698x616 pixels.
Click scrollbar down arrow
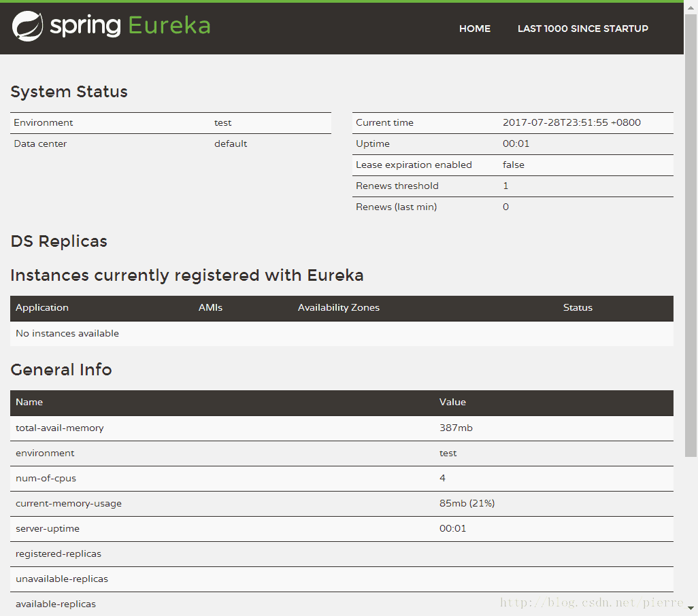tap(691, 608)
